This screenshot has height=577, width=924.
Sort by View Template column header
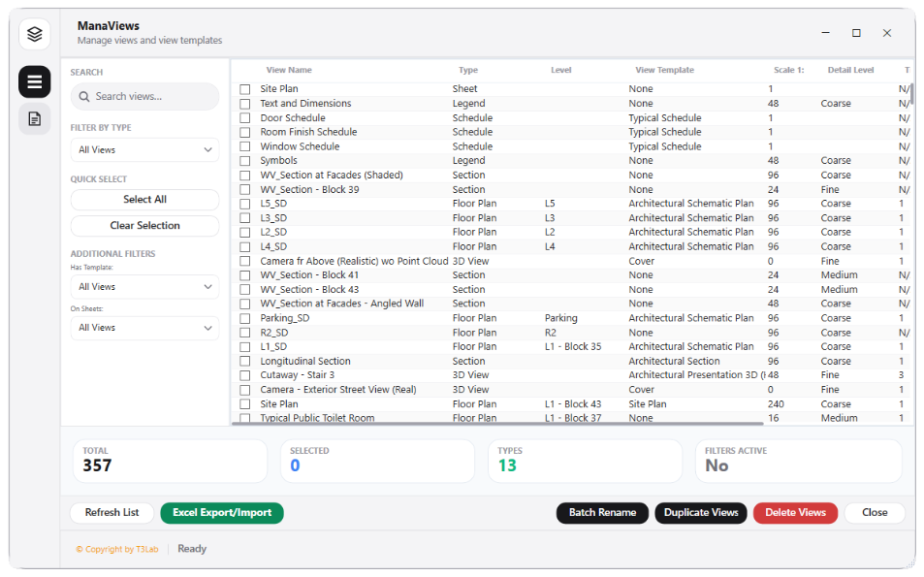point(665,70)
